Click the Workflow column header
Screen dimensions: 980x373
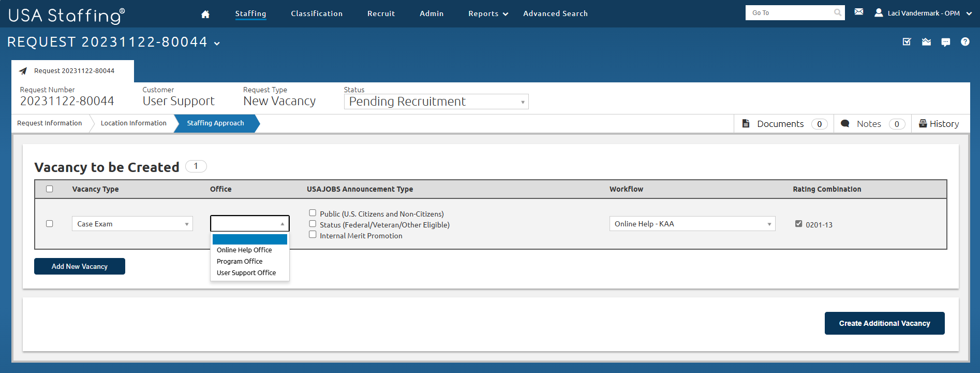(x=626, y=189)
